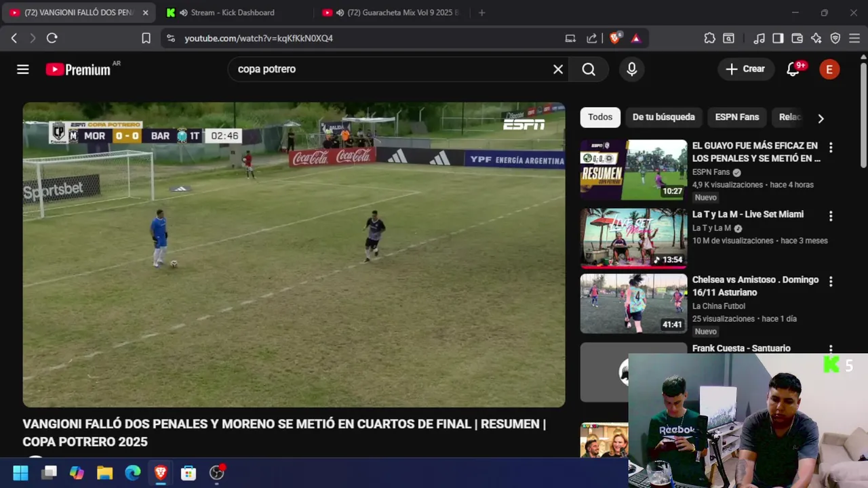Open the EL GUAYO FUE MÁS EFICAZ video thumbnail
Screen dimensions: 868x488
[633, 169]
